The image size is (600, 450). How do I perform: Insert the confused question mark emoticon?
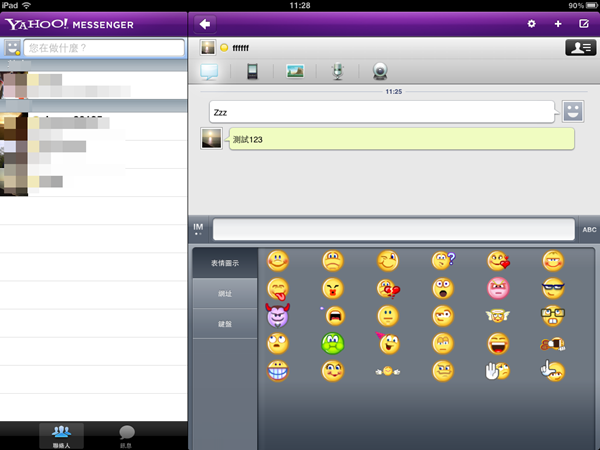pyautogui.click(x=443, y=261)
